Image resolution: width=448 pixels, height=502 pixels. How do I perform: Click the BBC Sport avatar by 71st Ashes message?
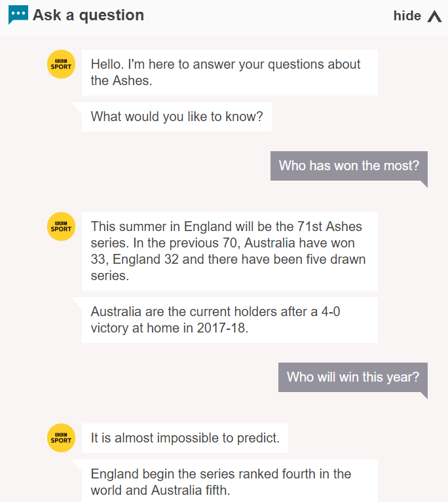pyautogui.click(x=61, y=226)
